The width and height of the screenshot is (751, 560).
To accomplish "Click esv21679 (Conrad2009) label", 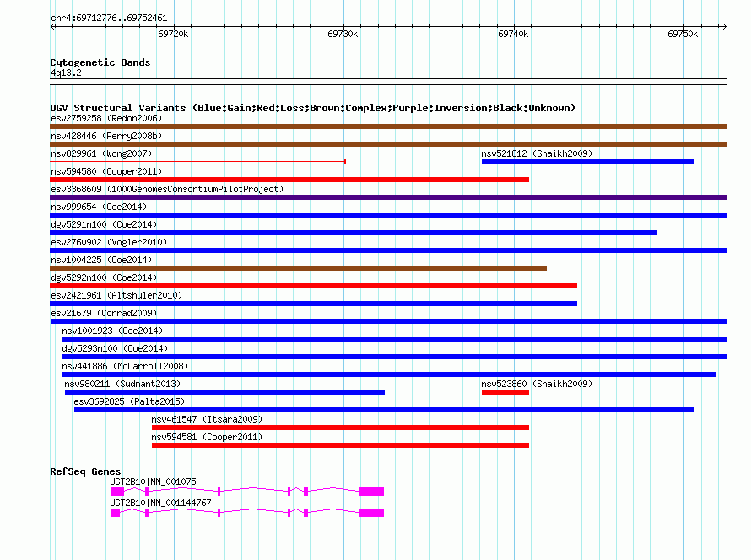I will (104, 313).
